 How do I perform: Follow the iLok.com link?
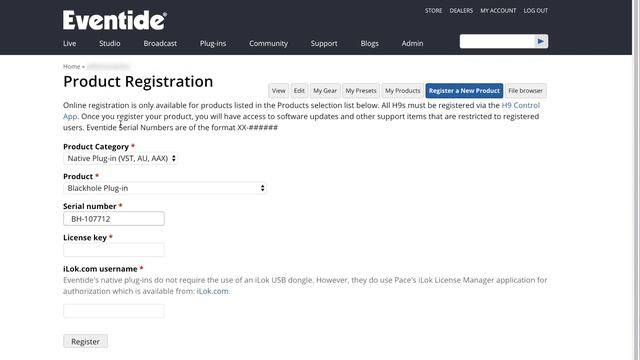pyautogui.click(x=213, y=291)
